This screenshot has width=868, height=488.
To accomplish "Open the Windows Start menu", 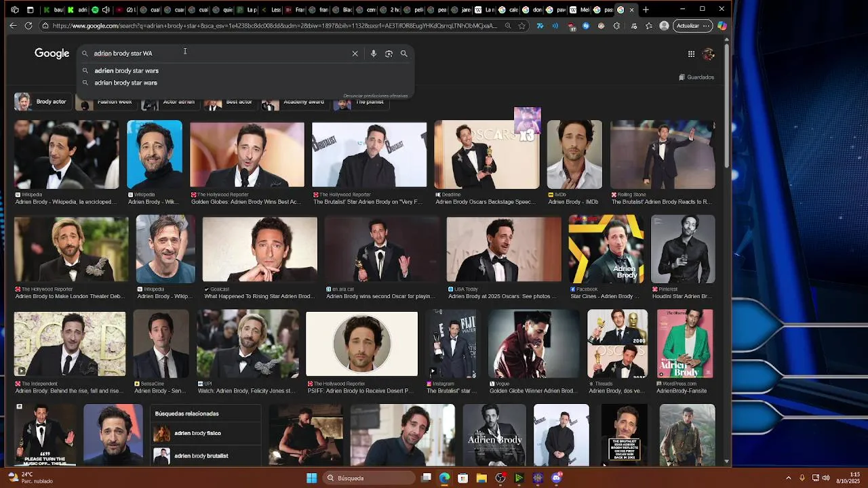I will point(311,478).
